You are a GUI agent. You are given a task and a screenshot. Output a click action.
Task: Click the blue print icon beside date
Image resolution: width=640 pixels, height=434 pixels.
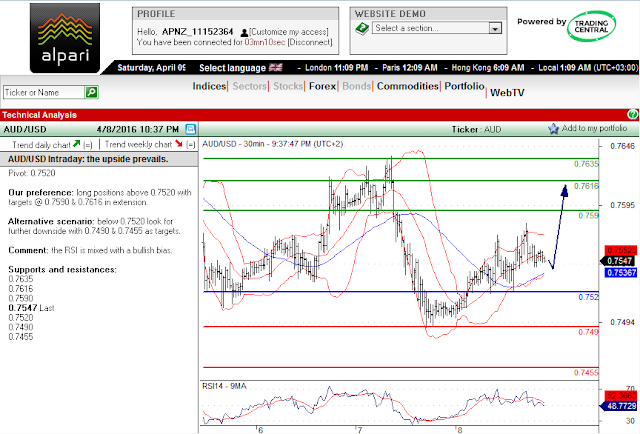(191, 129)
